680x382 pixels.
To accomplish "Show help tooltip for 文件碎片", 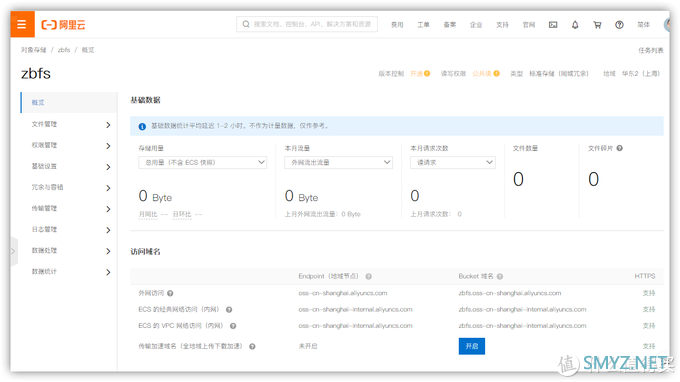I will click(619, 148).
